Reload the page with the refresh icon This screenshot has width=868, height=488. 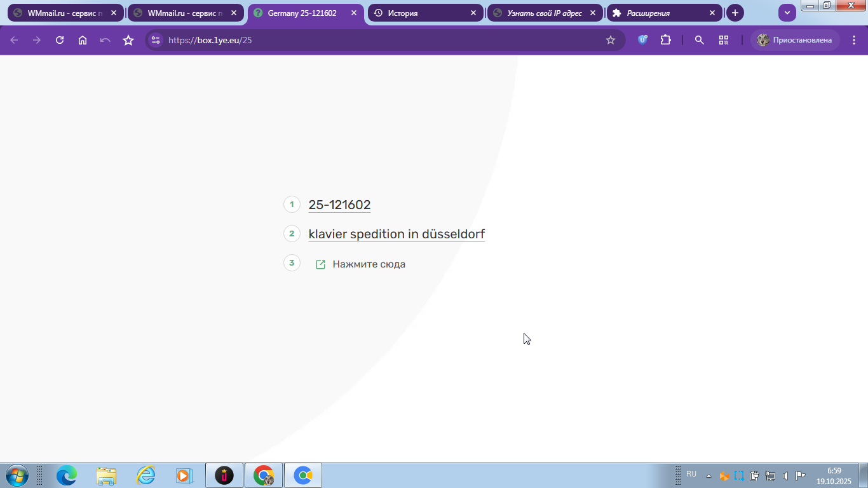tap(60, 40)
